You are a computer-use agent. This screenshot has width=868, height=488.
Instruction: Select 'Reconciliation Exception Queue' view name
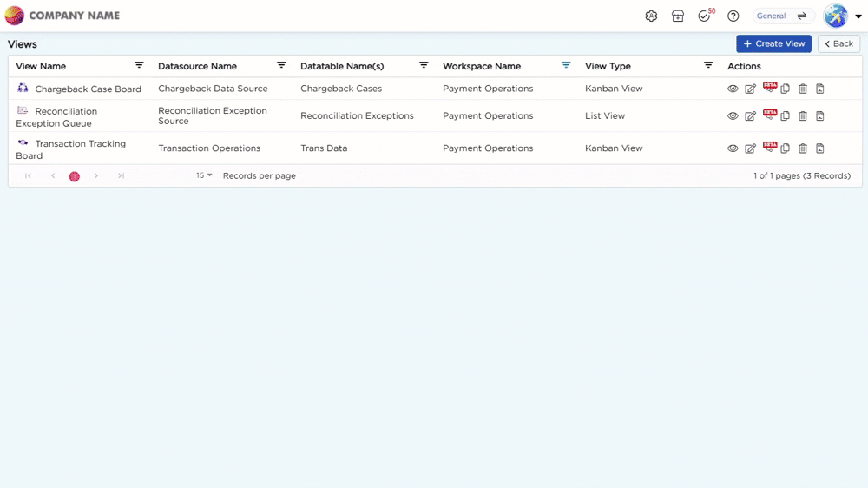tap(56, 117)
